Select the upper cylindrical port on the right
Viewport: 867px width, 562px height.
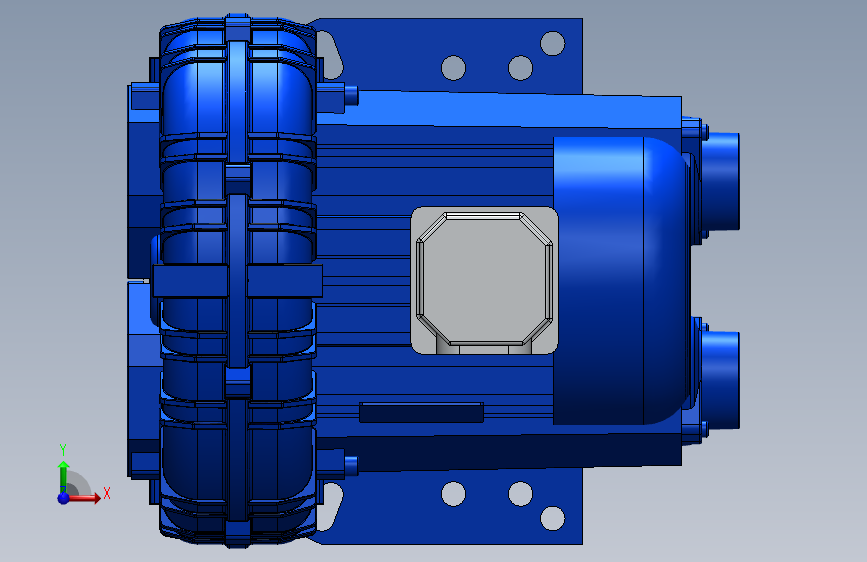click(x=720, y=181)
